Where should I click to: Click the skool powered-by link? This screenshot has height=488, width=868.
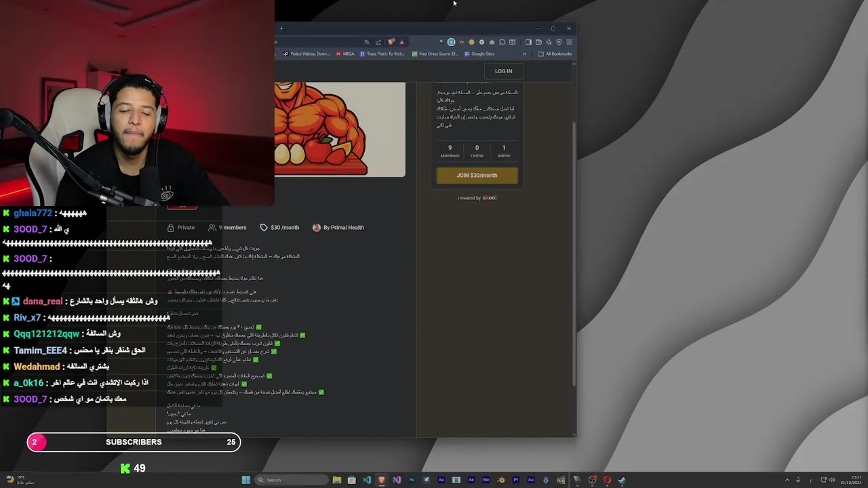point(490,198)
